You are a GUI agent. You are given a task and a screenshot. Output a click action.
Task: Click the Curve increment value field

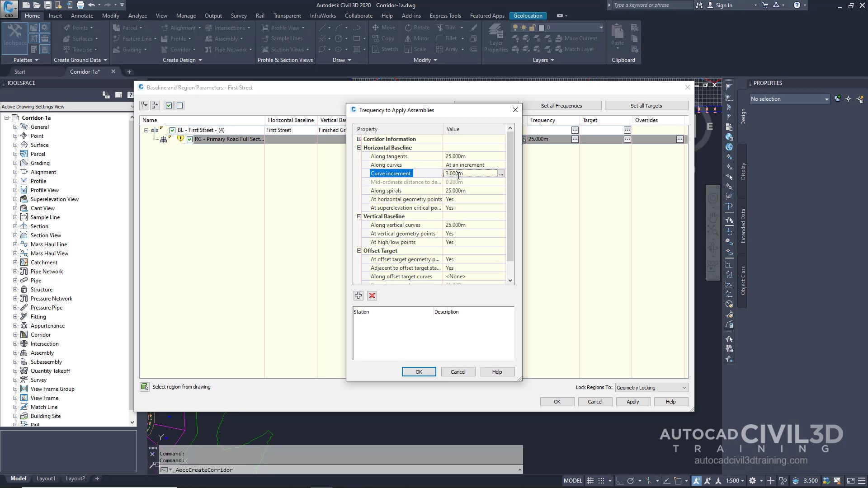click(x=470, y=174)
